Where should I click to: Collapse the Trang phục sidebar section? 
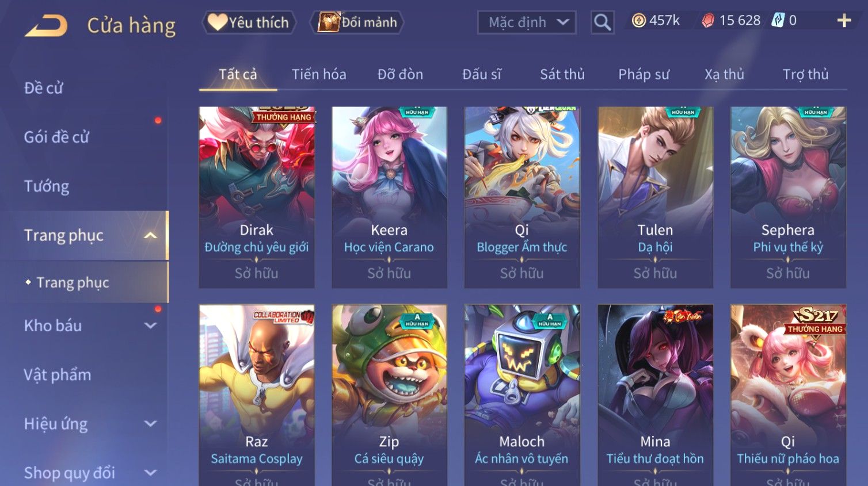[150, 235]
